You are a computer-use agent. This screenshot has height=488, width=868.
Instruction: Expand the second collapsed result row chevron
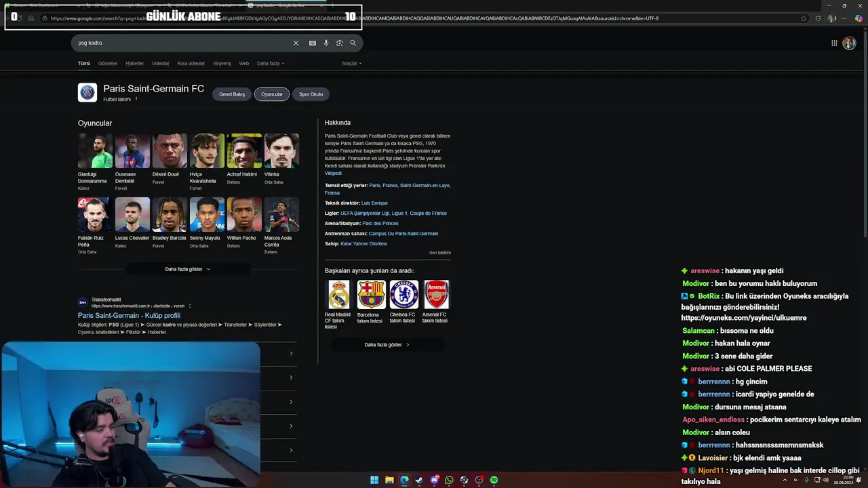tap(291, 378)
